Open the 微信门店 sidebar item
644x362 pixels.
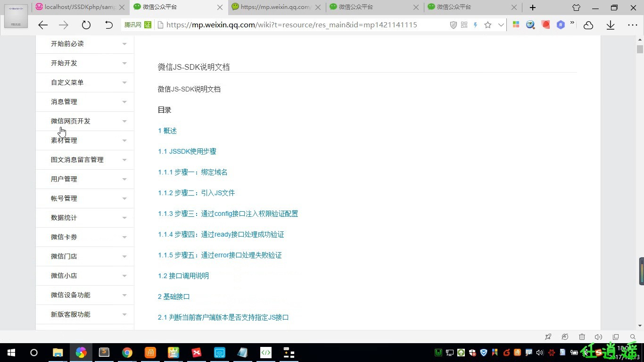85,256
